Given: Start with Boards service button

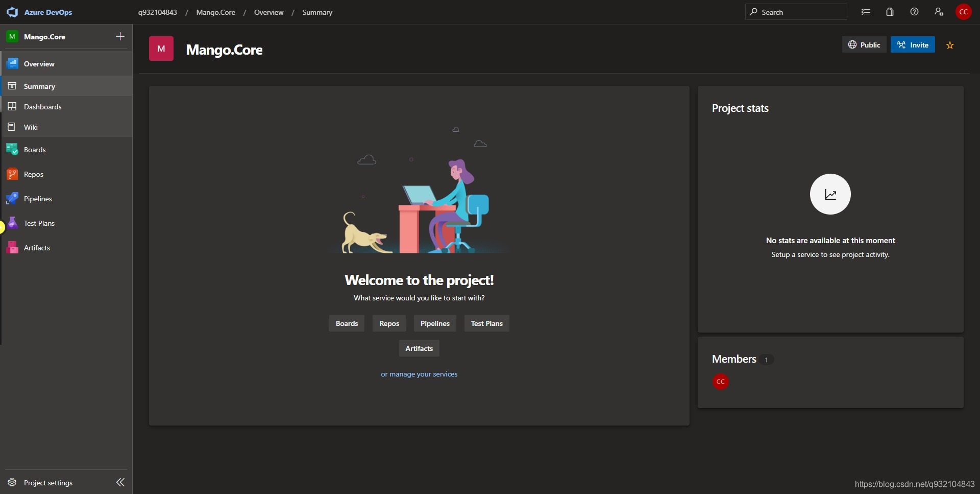Looking at the screenshot, I should [x=347, y=323].
